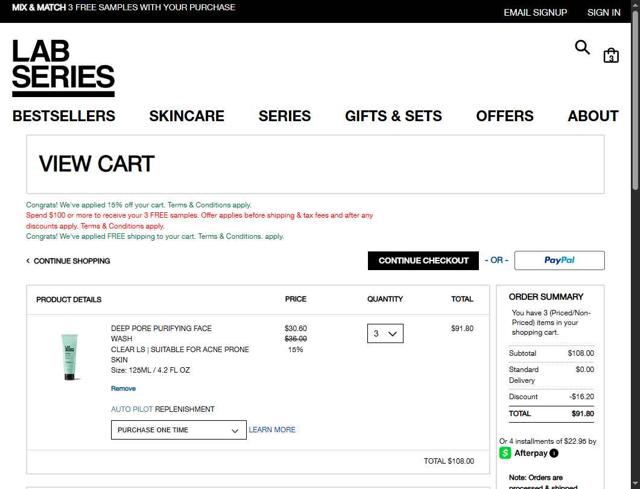Click the Lab Series logo
This screenshot has height=489, width=640.
(63, 68)
